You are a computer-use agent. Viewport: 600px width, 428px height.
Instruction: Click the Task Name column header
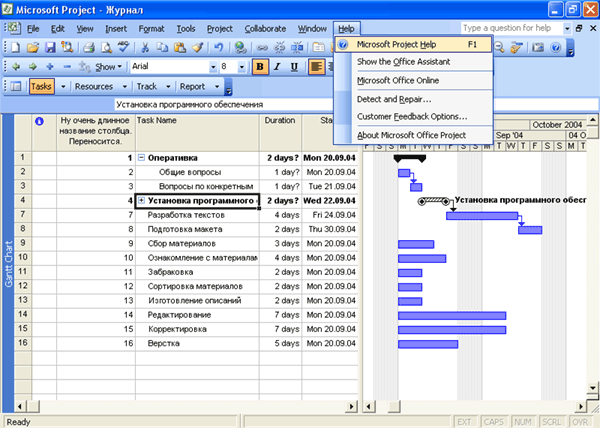click(x=197, y=132)
